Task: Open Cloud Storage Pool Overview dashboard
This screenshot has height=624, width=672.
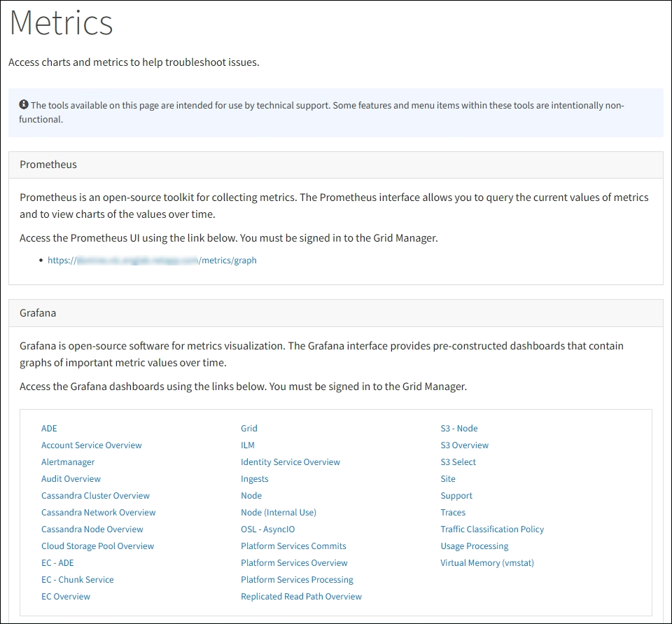Action: tap(97, 546)
